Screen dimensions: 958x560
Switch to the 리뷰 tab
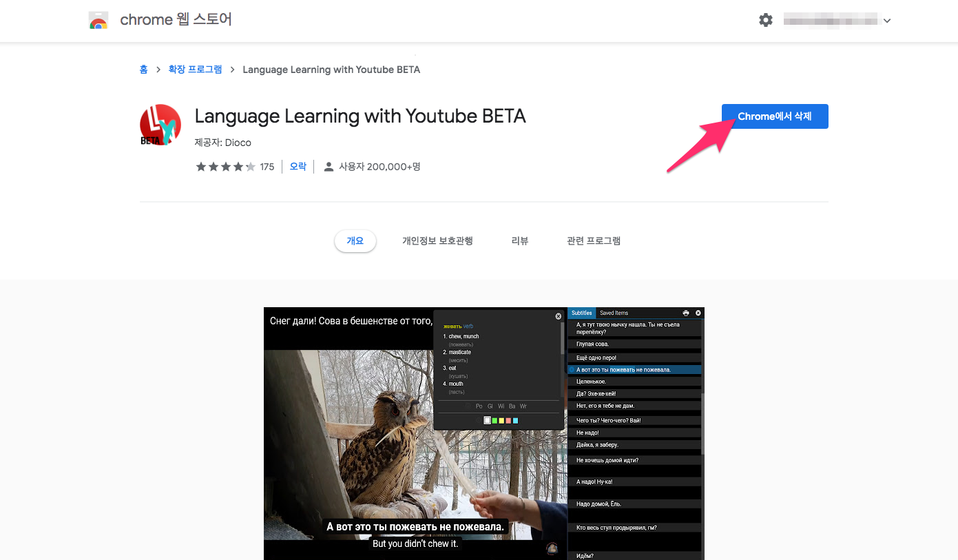(520, 241)
